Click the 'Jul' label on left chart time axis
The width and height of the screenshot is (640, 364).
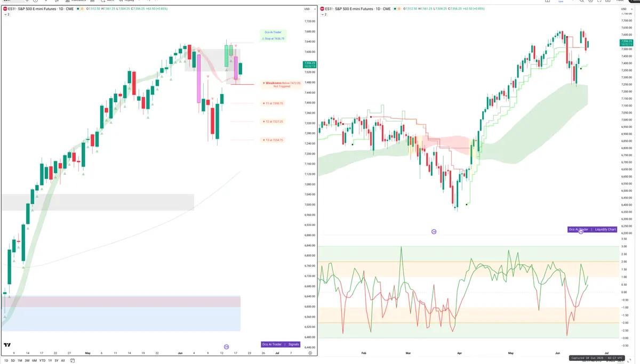point(277,353)
